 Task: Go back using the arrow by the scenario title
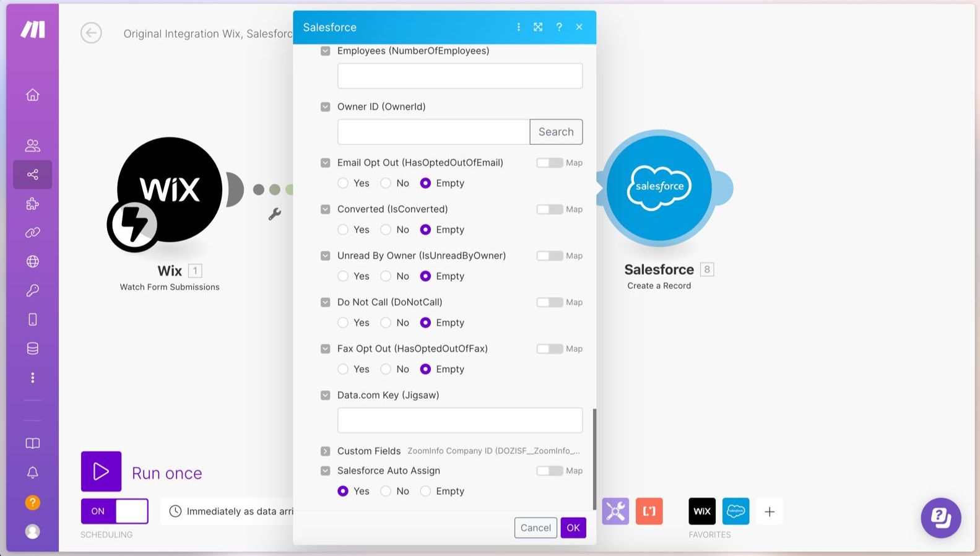point(91,33)
